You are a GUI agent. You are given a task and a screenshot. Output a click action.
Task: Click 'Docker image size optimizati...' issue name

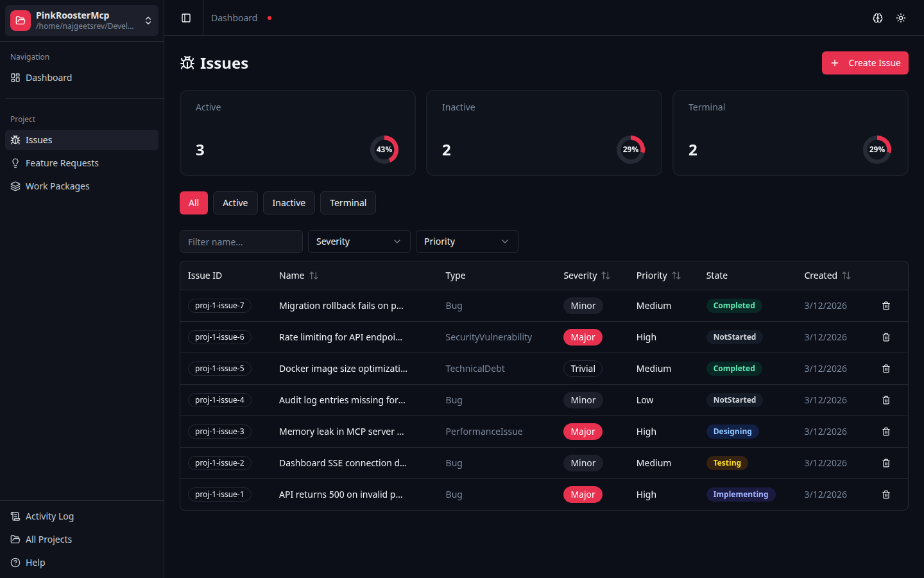343,369
